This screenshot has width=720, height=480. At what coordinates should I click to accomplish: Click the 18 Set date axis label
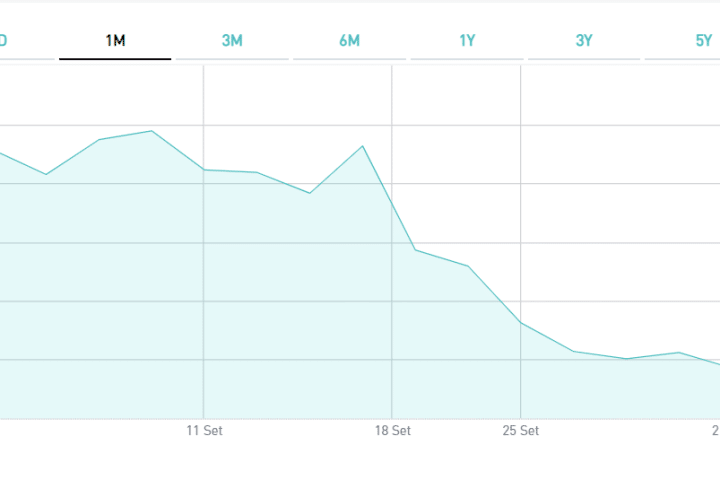(393, 431)
